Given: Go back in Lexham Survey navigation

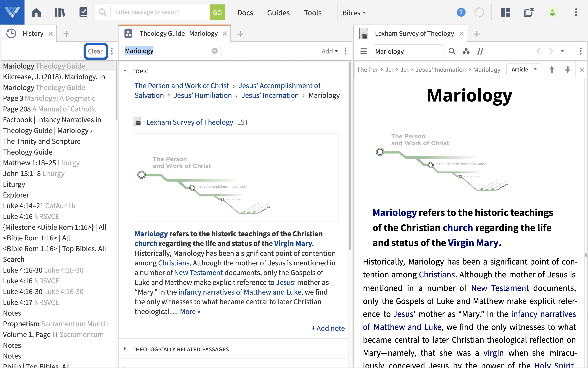Looking at the screenshot, I should point(539,51).
